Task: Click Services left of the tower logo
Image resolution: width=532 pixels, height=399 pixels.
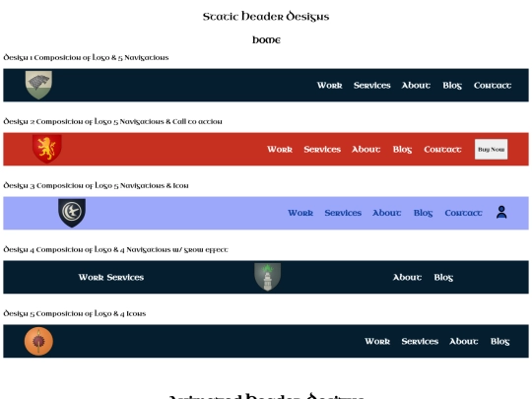Action: 125,278
